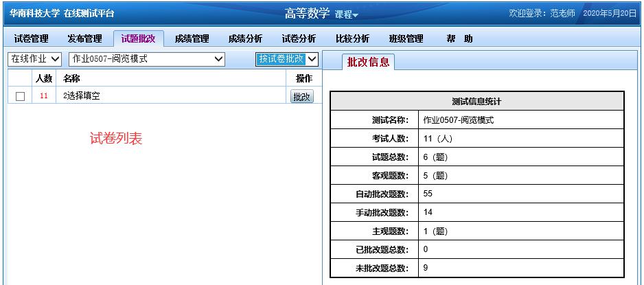Image resolution: width=644 pixels, height=285 pixels.
Task: Click the 未批改题总数 value 9
Action: click(426, 268)
